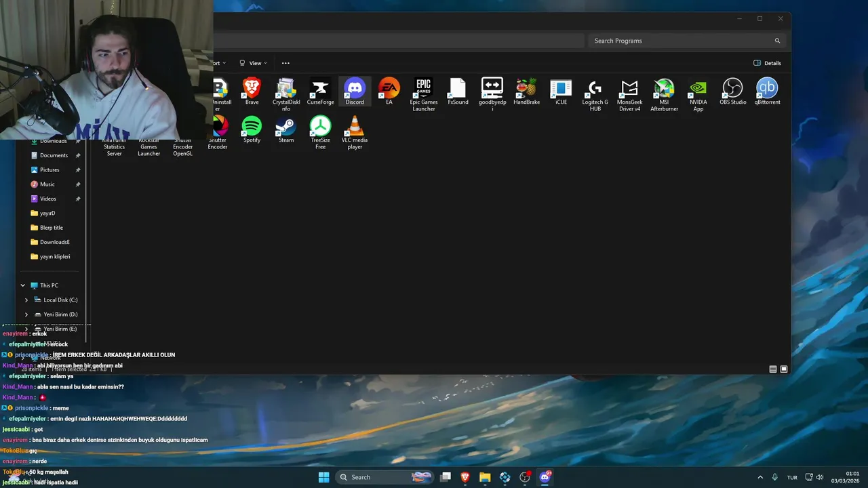The width and height of the screenshot is (868, 488).
Task: Show hidden system tray icons
Action: [759, 477]
